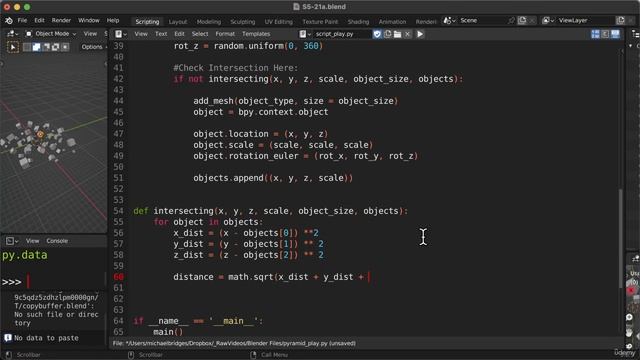Toggle Register script shield icon
640x360 pixels.
[377, 34]
